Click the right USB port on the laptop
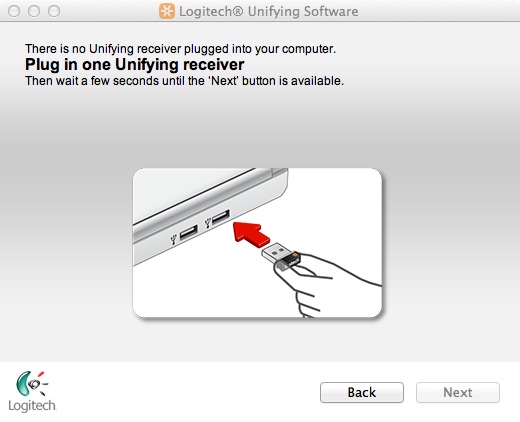Viewport: 520px width, 422px height. (x=221, y=217)
